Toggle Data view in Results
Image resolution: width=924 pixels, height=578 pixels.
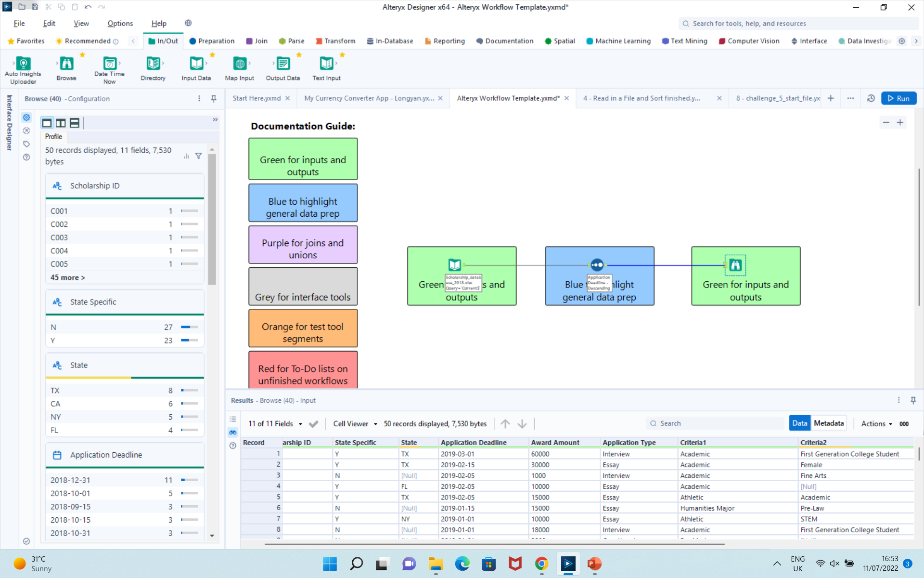[x=799, y=423]
